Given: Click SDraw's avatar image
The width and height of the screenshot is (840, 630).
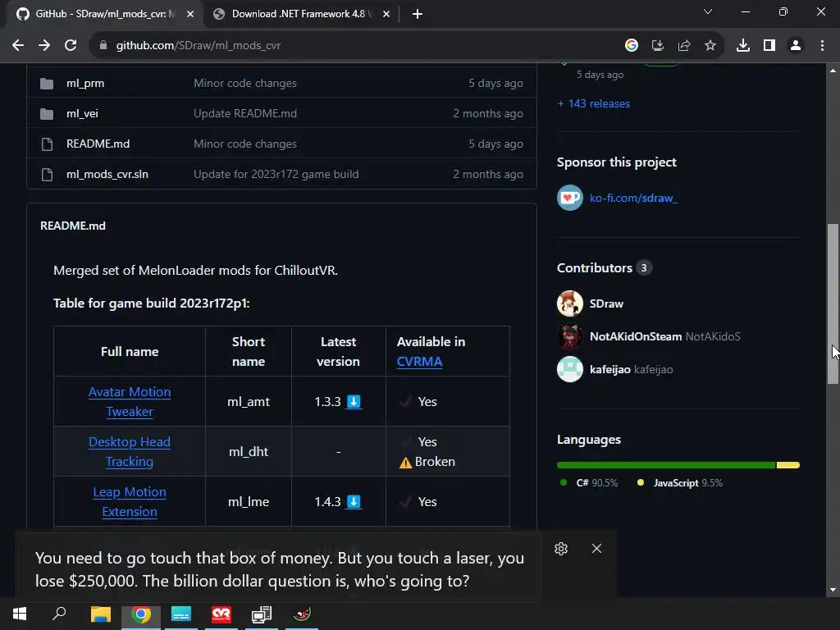Looking at the screenshot, I should (569, 304).
